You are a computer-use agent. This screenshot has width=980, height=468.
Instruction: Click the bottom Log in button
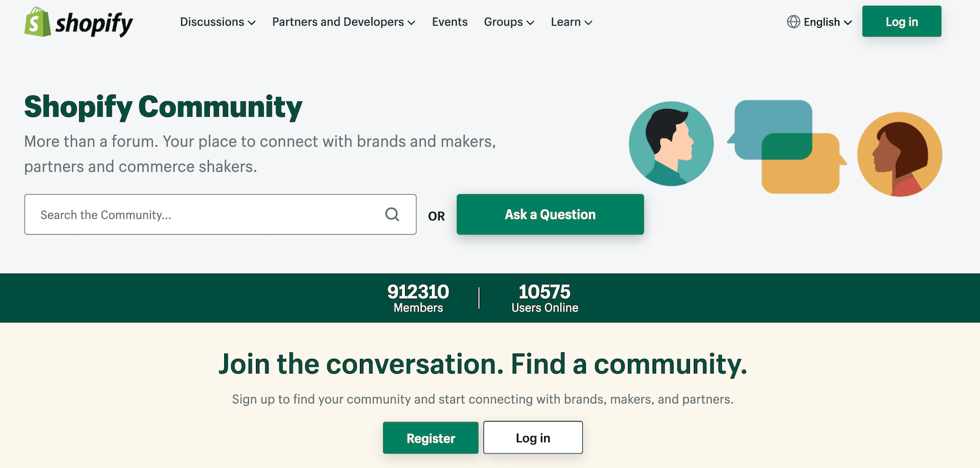click(x=532, y=437)
